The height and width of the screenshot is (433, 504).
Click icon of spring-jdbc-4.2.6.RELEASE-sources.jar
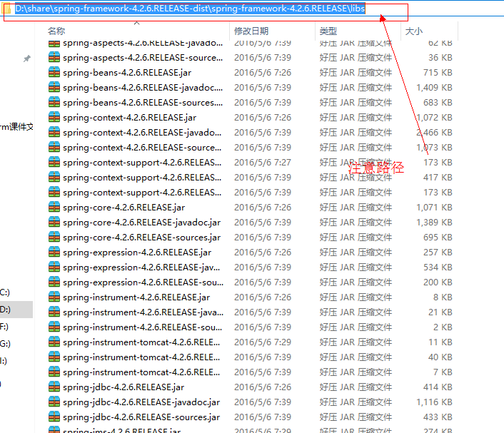[x=54, y=417]
